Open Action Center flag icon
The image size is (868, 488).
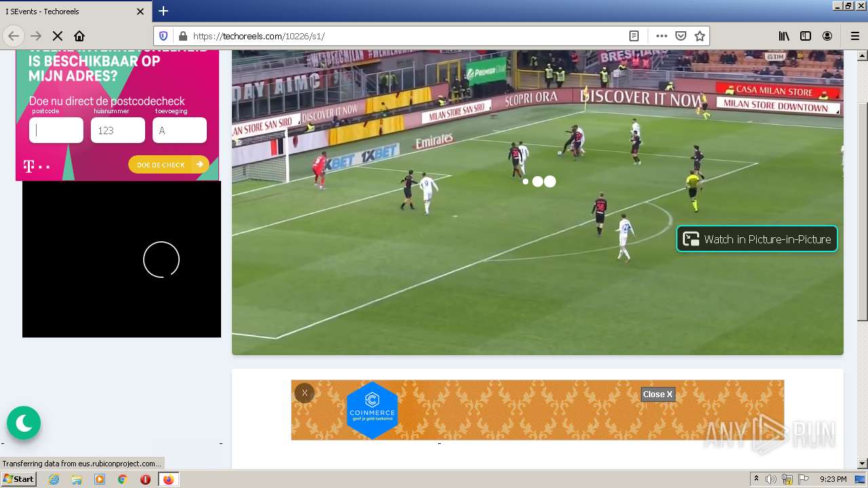pyautogui.click(x=804, y=479)
